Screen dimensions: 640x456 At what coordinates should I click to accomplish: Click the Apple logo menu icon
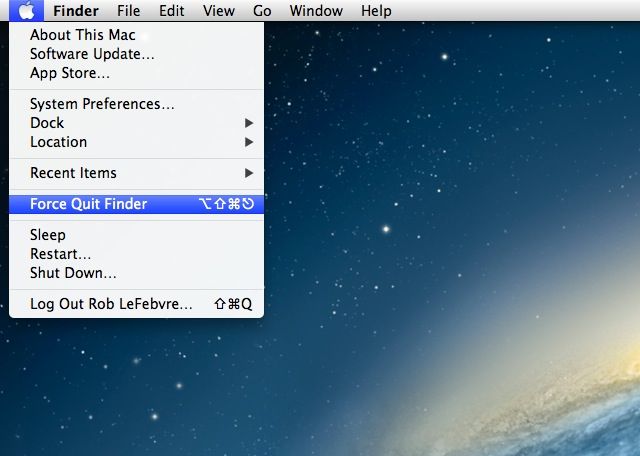(x=27, y=11)
